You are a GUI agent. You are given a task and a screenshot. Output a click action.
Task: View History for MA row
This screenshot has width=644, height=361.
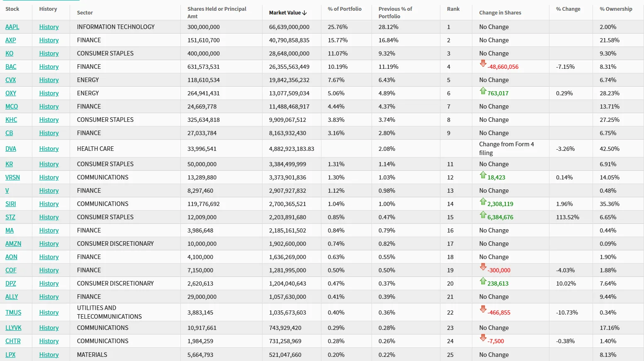point(49,230)
